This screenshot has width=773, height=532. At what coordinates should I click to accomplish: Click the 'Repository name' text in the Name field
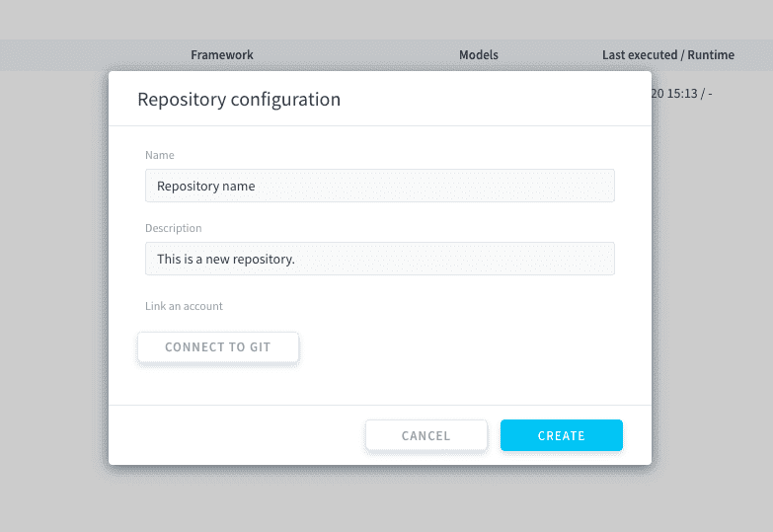click(x=205, y=186)
